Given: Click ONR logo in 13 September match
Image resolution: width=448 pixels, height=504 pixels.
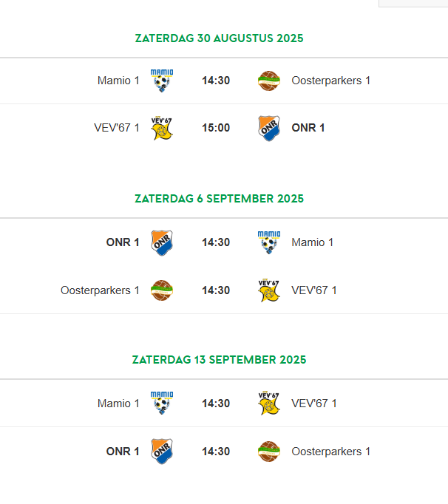Looking at the screenshot, I should click(x=162, y=452).
